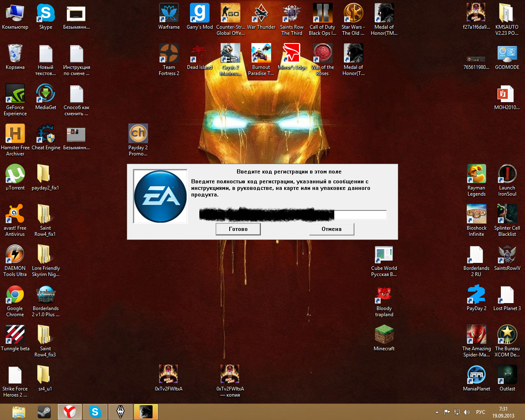The height and width of the screenshot is (420, 525).
Task: Select Lost Planet 3 shortcut
Action: point(507,298)
